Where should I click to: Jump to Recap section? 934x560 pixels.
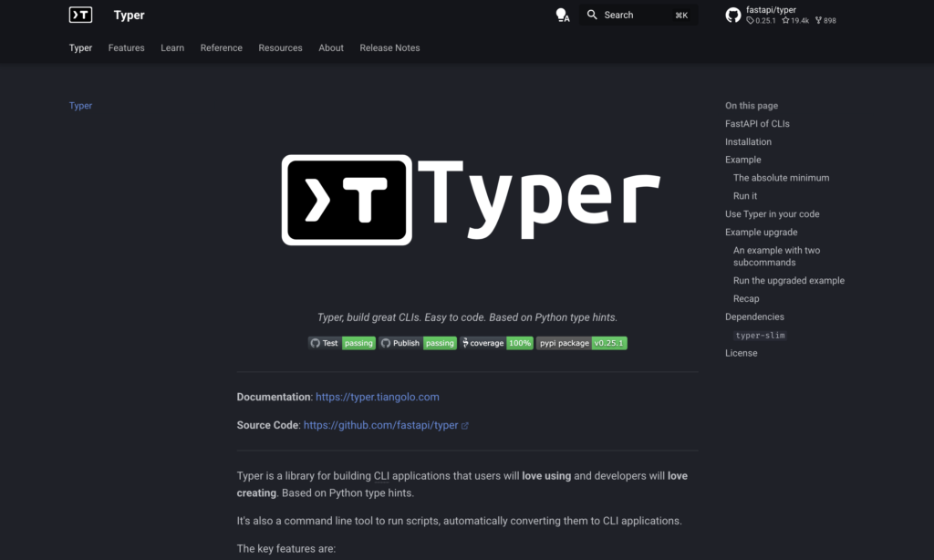(746, 298)
